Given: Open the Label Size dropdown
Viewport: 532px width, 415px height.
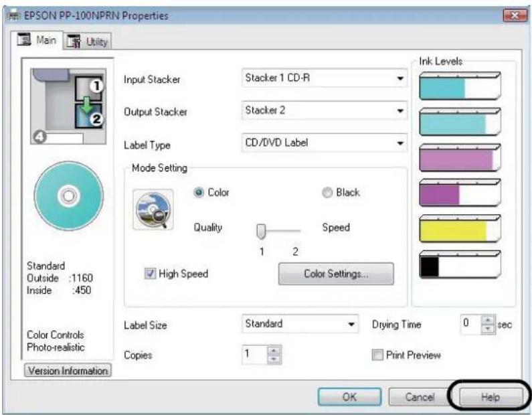Looking at the screenshot, I should click(300, 324).
